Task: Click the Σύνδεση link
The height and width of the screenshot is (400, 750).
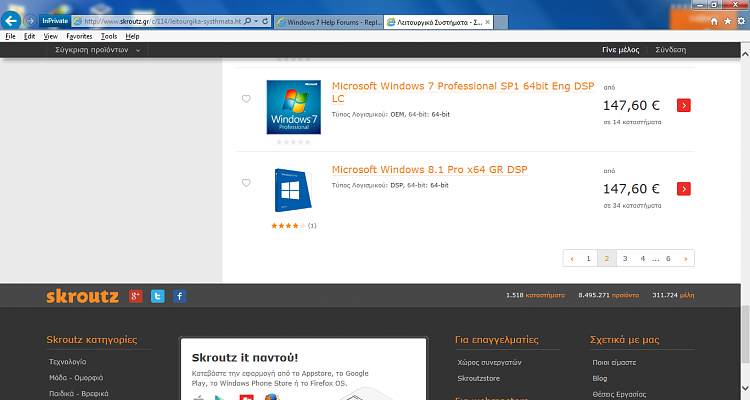Action: point(671,50)
